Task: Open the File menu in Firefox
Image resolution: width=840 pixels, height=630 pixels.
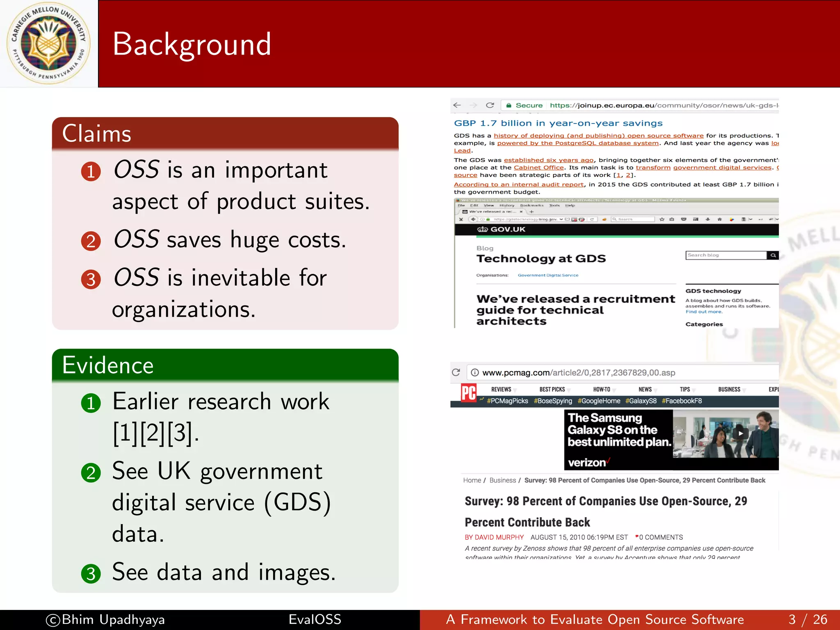Action: pos(461,205)
